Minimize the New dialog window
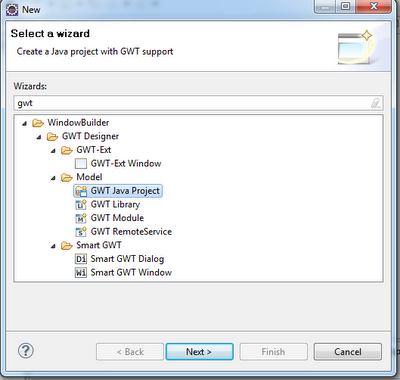The height and width of the screenshot is (380, 400). coord(324,7)
